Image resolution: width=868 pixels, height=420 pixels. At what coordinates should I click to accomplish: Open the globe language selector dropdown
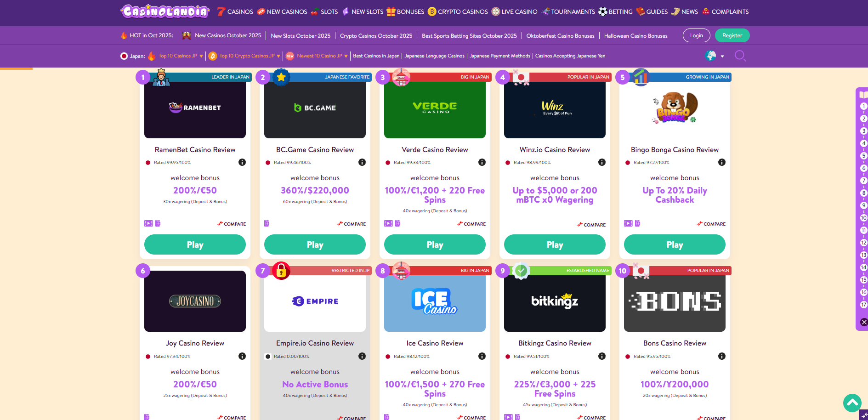(715, 56)
